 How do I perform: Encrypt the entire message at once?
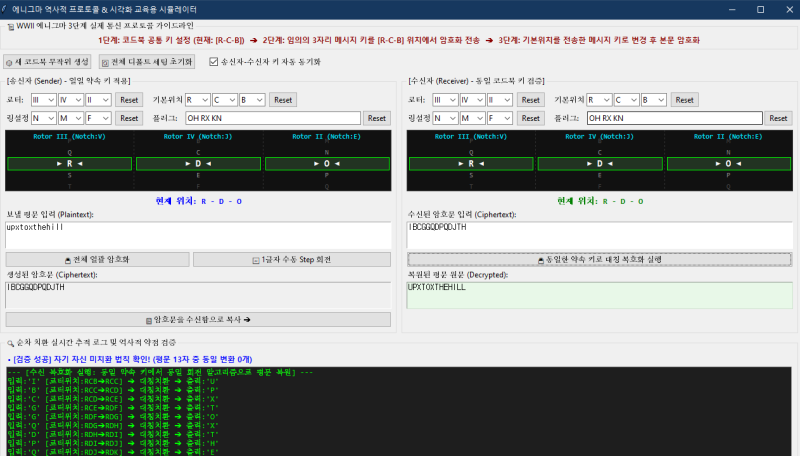(97, 260)
